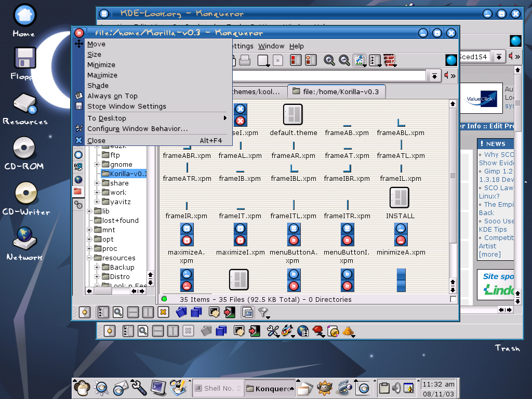Viewport: 532px width, 399px height.
Task: Toggle the services gears sidebar tab
Action: [78, 205]
